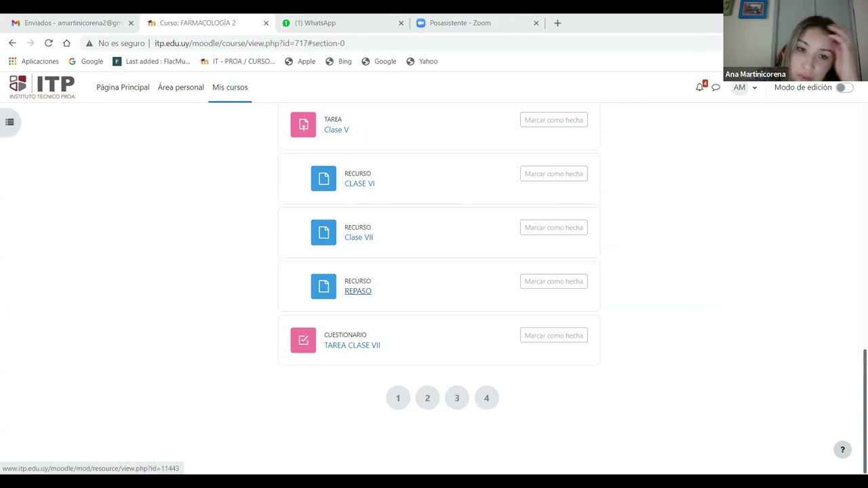Click the ITP Instituto Tecnico Proa logo

point(42,87)
